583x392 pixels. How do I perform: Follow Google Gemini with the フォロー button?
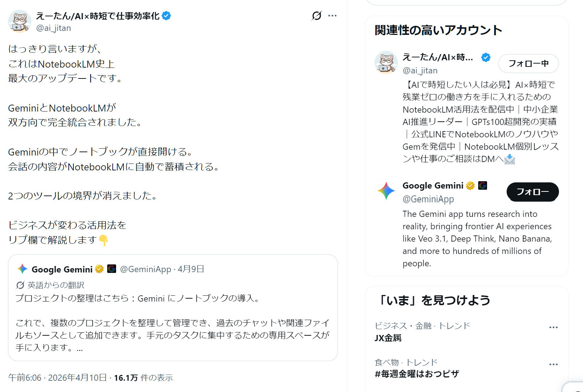(532, 192)
